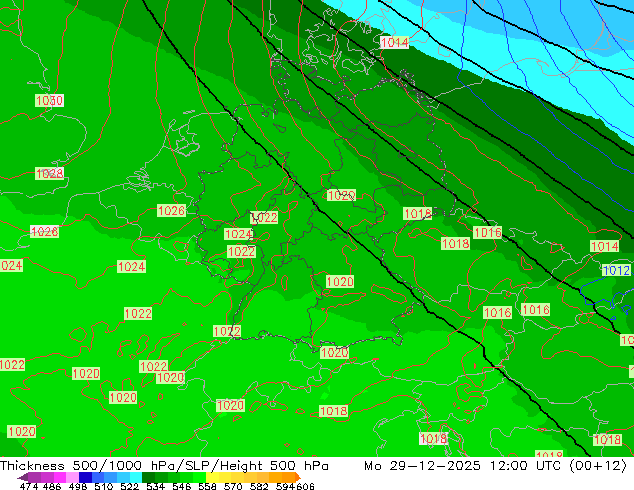Click the forecast step '(00+12)'

pyautogui.click(x=598, y=466)
